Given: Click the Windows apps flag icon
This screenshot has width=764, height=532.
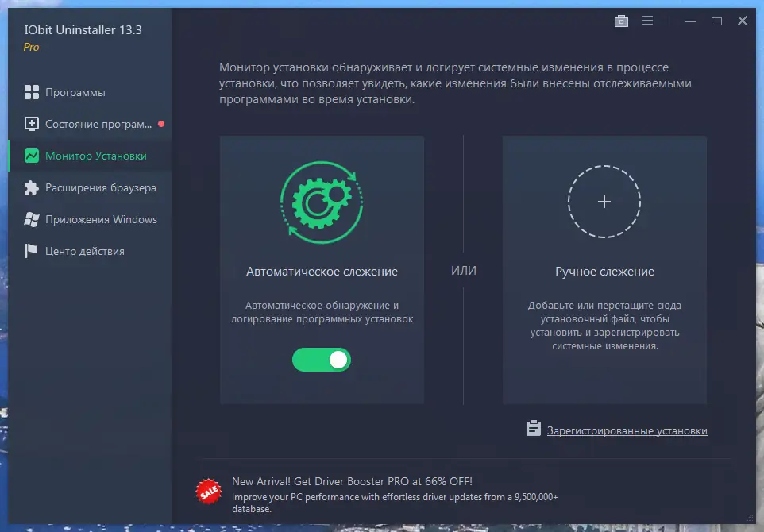Looking at the screenshot, I should [32, 219].
